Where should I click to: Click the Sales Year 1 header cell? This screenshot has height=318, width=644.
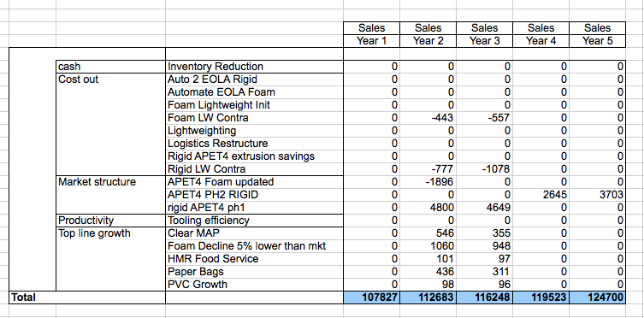[371, 34]
